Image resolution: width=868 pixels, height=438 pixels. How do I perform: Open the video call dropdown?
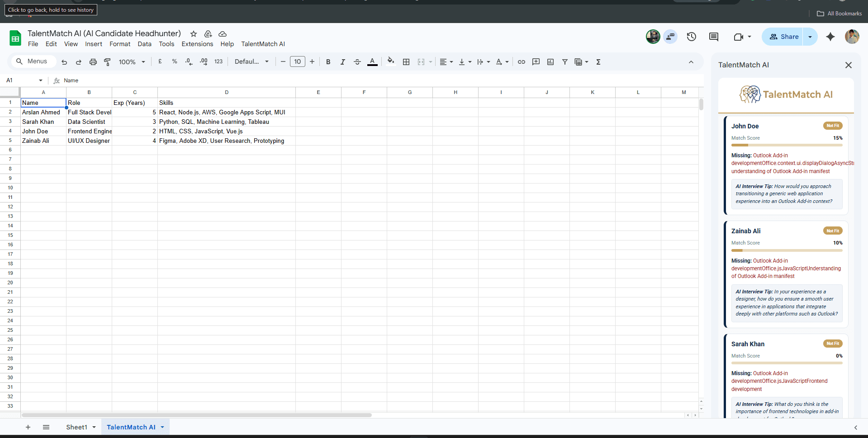(x=749, y=37)
